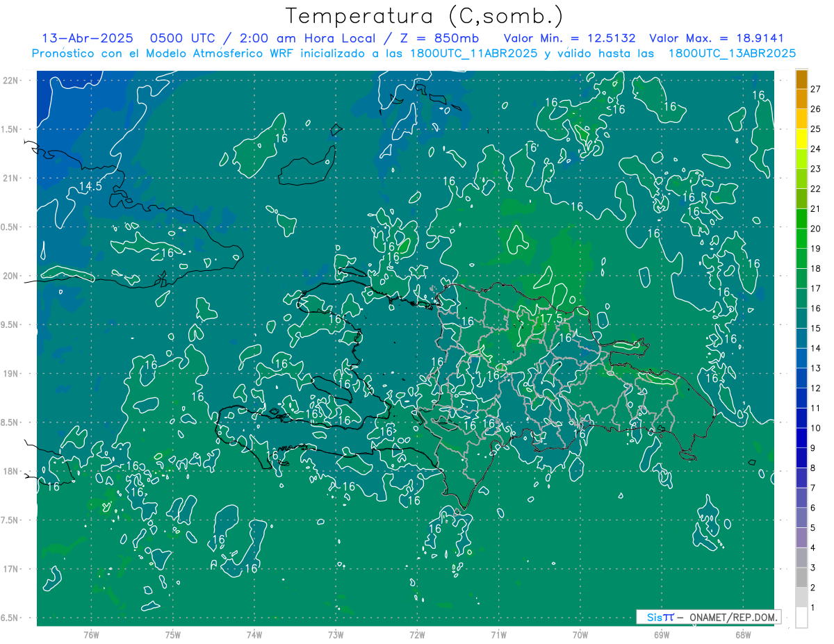834x644 pixels.
Task: Click the "22N" latitude axis label
Action: (10, 81)
